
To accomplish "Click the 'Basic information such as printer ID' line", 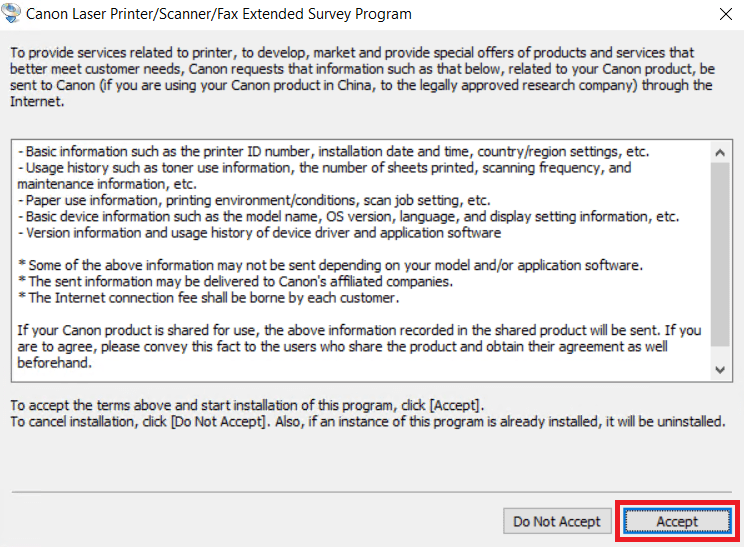I will pos(333,152).
